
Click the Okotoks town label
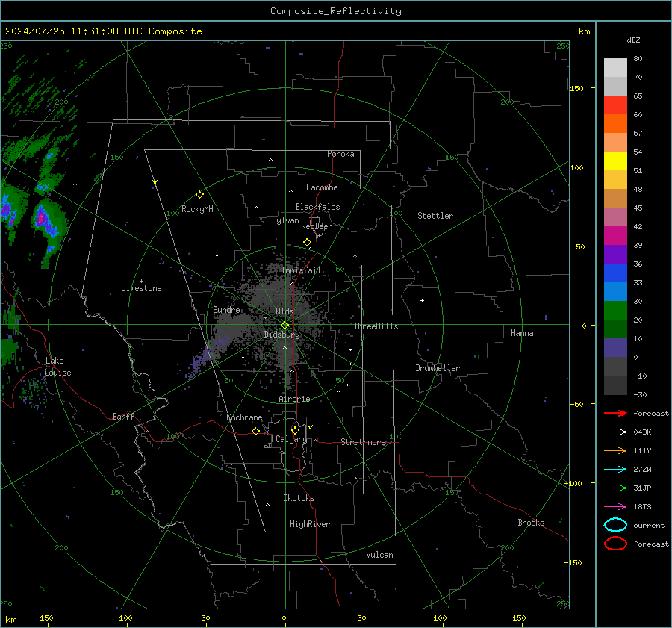click(x=299, y=498)
